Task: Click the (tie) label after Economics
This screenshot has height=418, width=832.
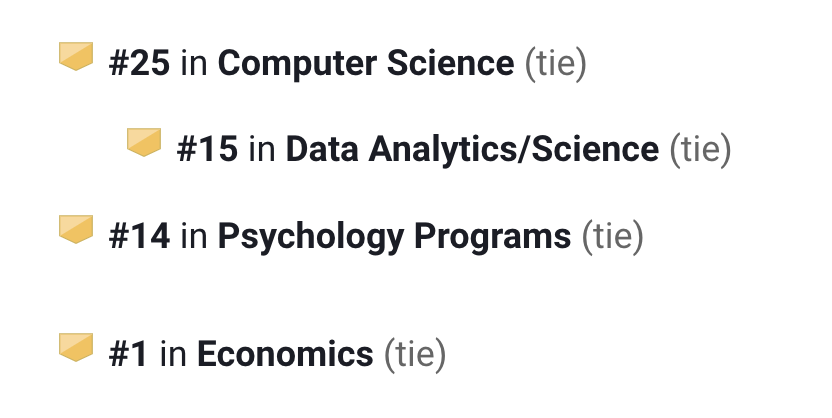Action: click(414, 354)
